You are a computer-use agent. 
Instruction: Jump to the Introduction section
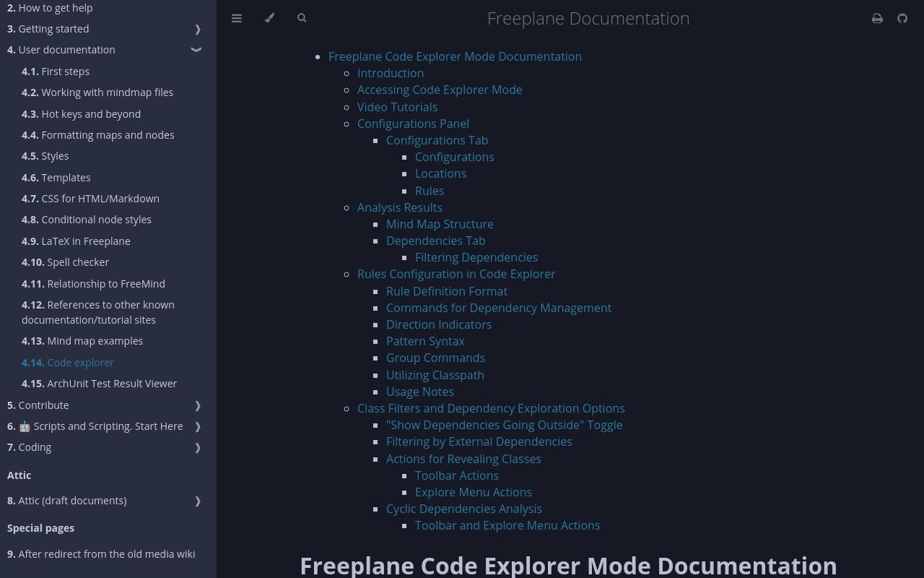pos(391,73)
